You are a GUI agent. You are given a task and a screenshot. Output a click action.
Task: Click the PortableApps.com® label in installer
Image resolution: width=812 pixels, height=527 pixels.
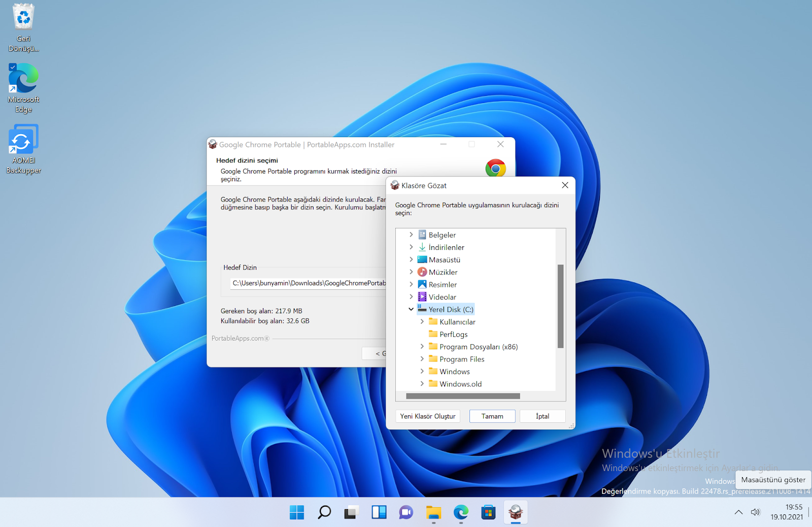coord(241,338)
